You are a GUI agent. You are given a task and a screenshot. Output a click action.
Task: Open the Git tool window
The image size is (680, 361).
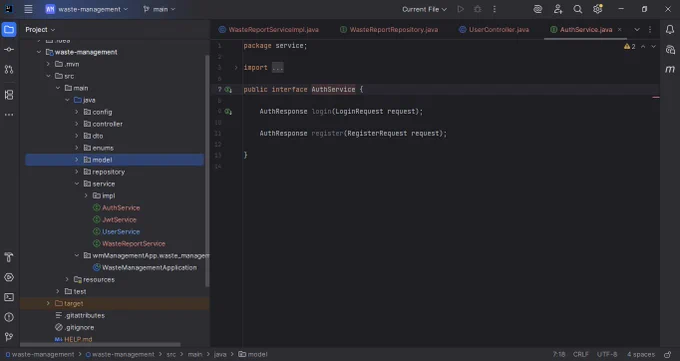pyautogui.click(x=9, y=337)
